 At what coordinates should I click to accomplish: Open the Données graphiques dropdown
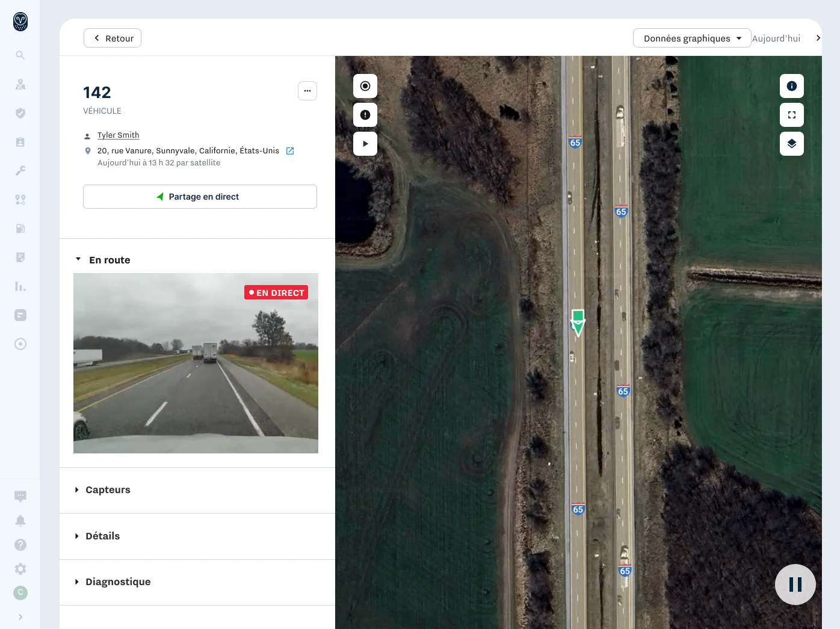pos(691,37)
